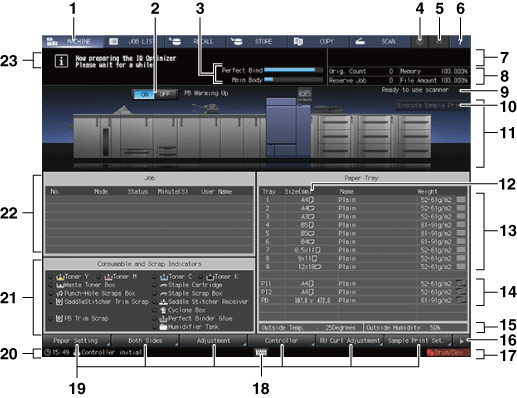Click the power saver icon in top bar
The width and height of the screenshot is (517, 398).
(420, 42)
